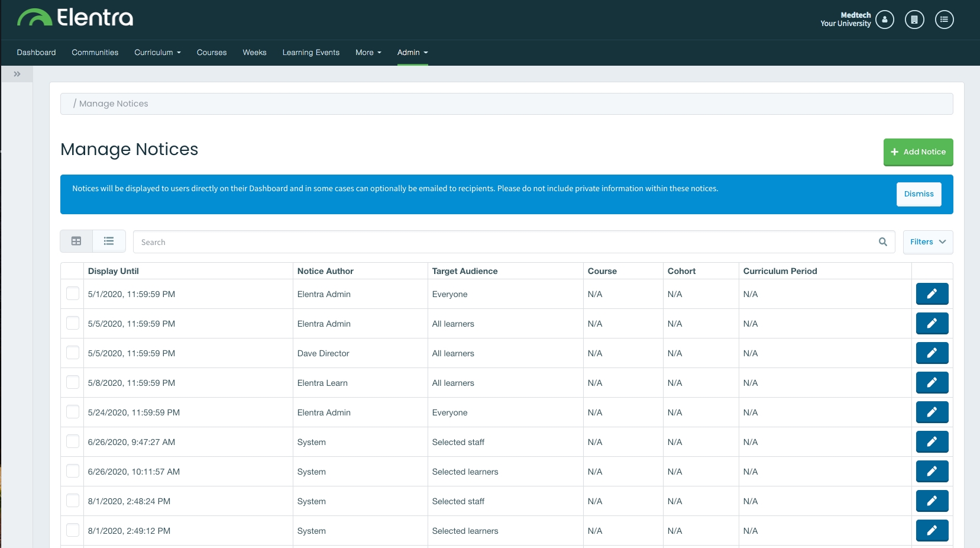Viewport: 980px width, 548px height.
Task: Click the Add Notice button
Action: (918, 152)
